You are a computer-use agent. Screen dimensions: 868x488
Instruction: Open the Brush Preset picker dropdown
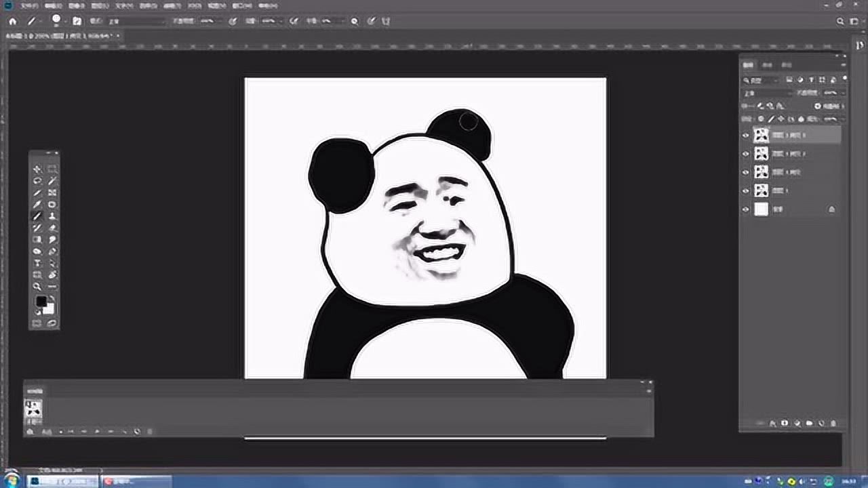(64, 21)
